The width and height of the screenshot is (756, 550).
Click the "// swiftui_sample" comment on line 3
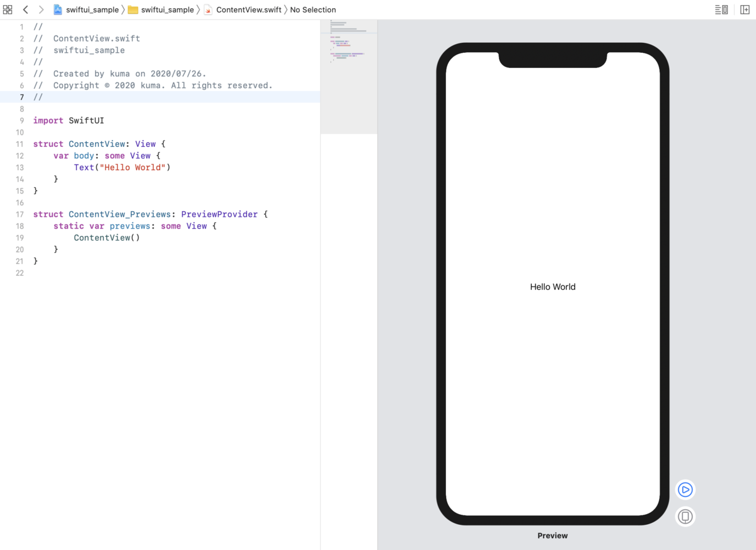point(79,50)
